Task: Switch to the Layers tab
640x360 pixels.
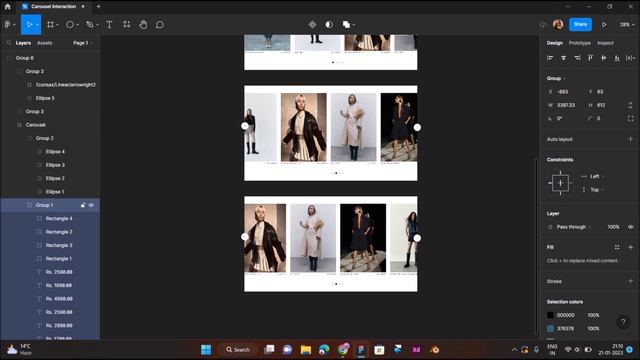Action: point(23,43)
